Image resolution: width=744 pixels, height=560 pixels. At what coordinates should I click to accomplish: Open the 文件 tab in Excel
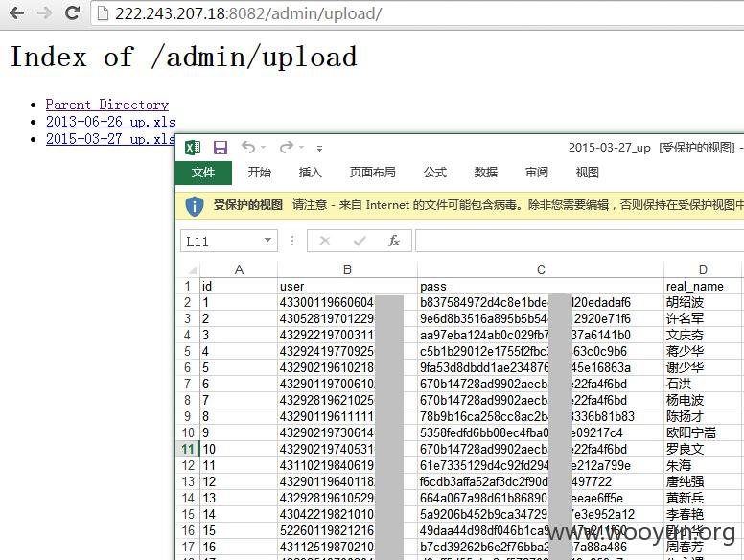[203, 173]
